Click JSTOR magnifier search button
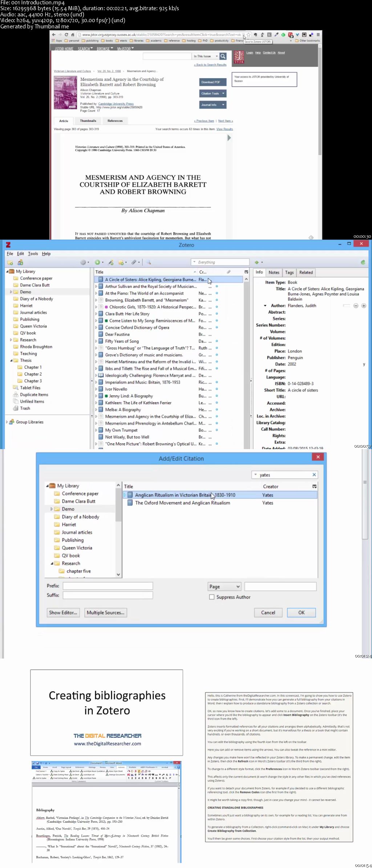372x868 pixels. [223, 56]
